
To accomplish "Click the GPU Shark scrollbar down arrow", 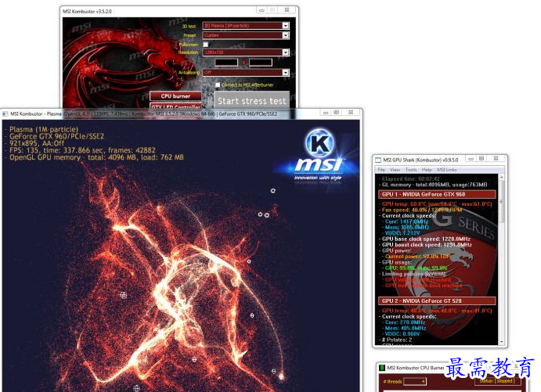I will [x=502, y=343].
